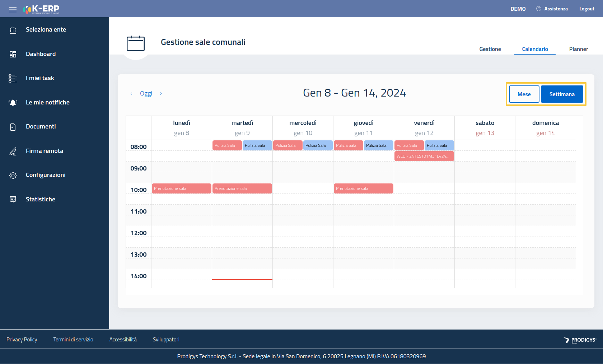603x364 pixels.
Task: Open the Configurazioni gear icon
Action: [x=13, y=175]
